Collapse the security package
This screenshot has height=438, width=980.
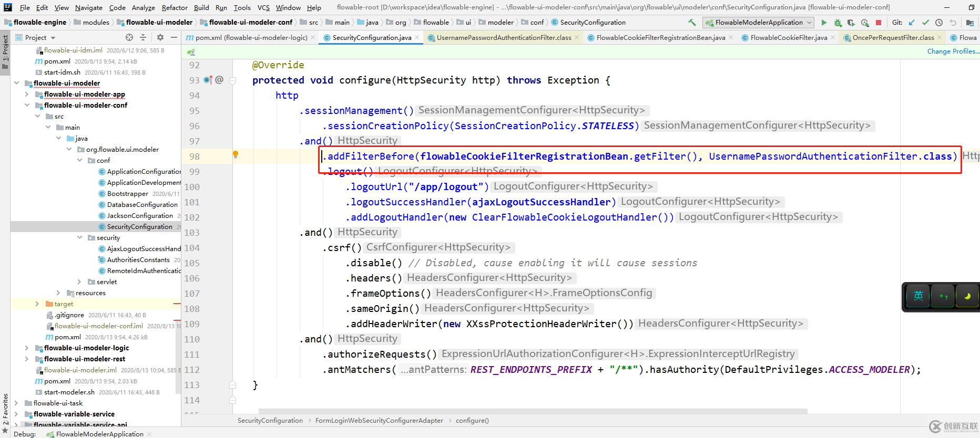pyautogui.click(x=79, y=237)
